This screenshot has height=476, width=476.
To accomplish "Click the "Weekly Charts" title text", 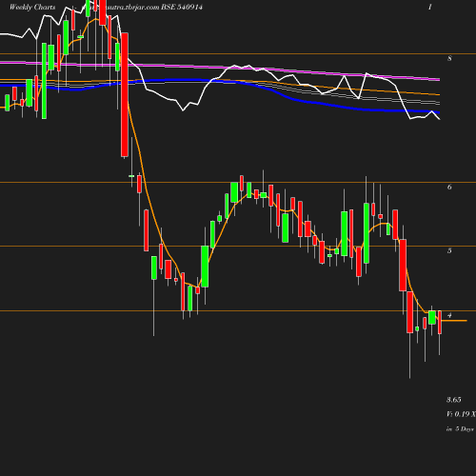I will pyautogui.click(x=32, y=8).
